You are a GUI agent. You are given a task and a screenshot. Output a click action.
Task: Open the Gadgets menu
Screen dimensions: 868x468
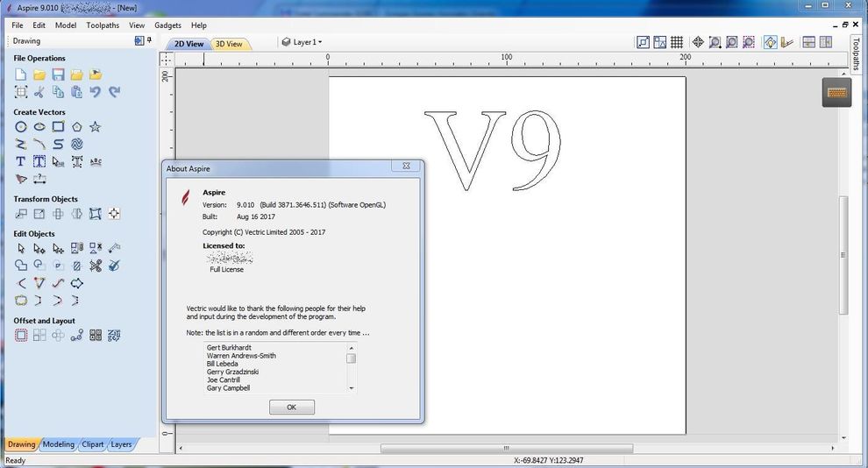pos(167,25)
